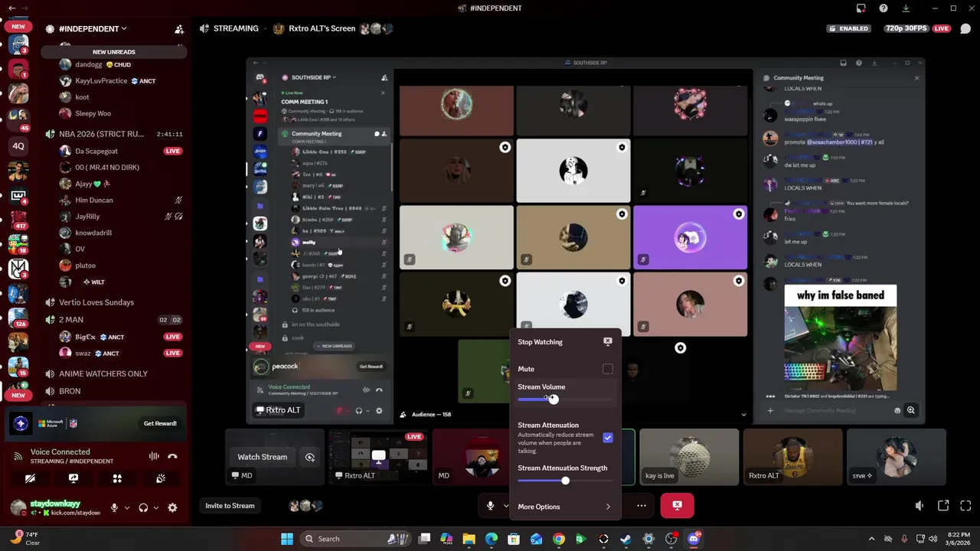
Task: Open File Explorer from the taskbar
Action: coord(469,539)
